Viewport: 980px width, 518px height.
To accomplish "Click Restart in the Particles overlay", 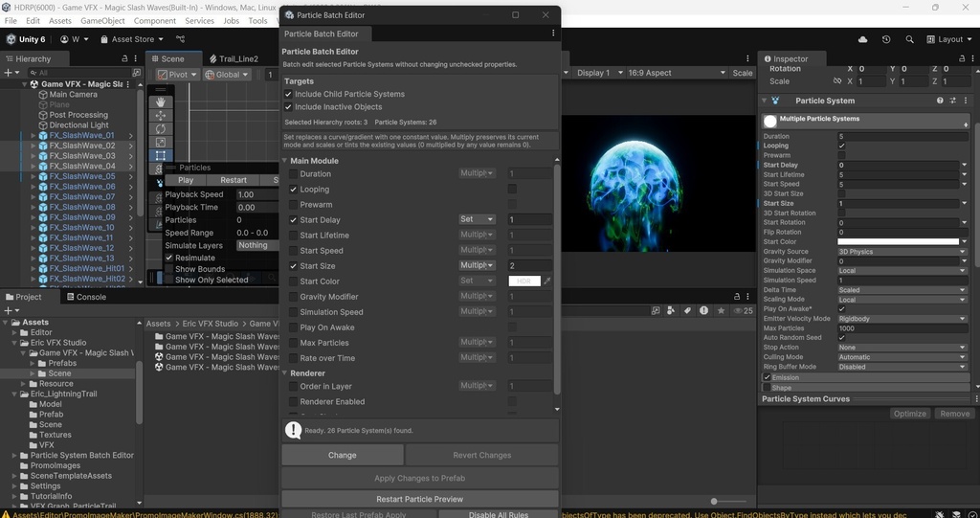I will [x=234, y=180].
